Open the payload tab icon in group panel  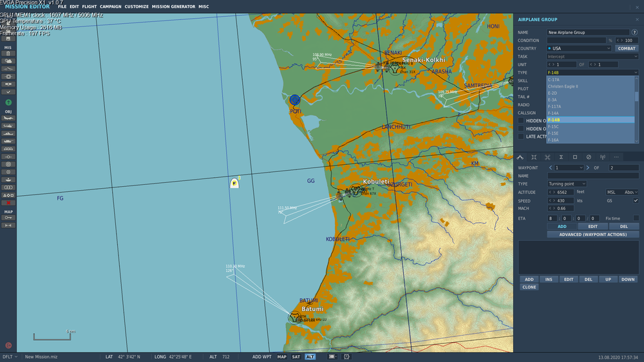tap(547, 157)
